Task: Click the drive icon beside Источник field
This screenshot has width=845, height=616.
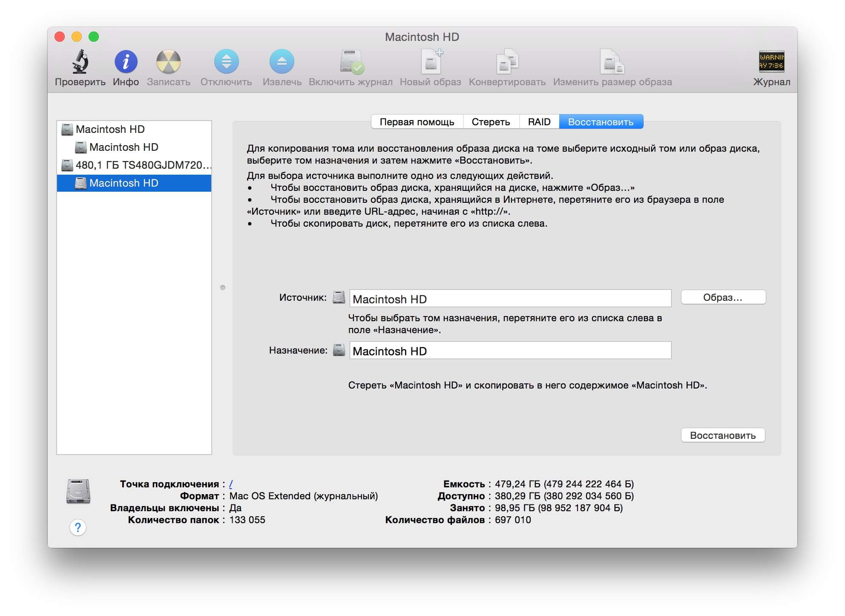Action: (x=339, y=297)
